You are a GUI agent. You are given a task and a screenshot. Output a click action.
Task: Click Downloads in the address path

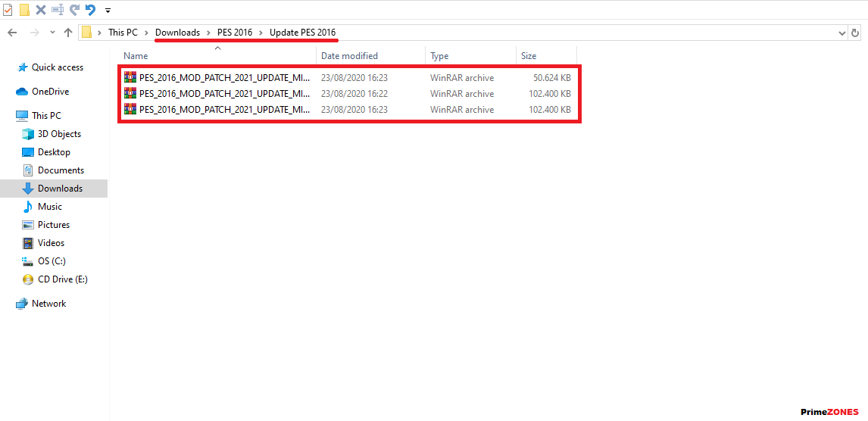[x=178, y=33]
